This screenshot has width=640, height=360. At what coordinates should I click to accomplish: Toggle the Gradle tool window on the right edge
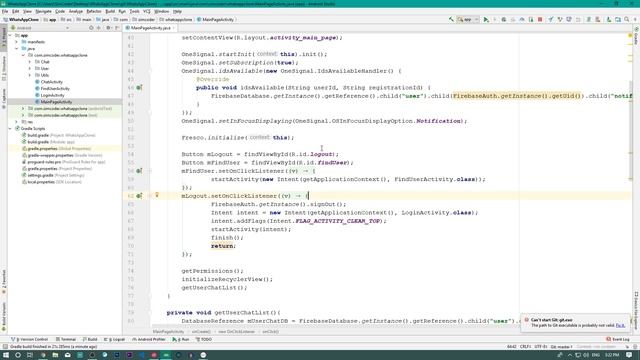(636, 36)
